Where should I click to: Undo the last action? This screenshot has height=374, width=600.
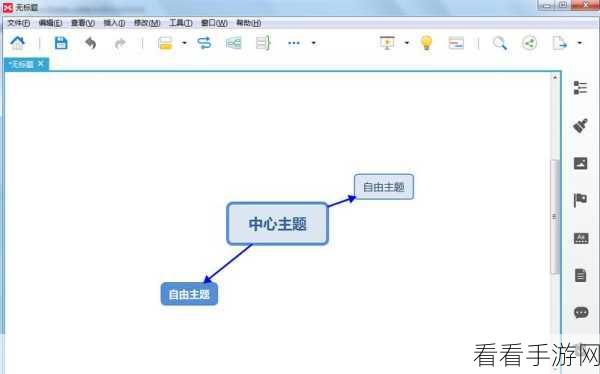pyautogui.click(x=91, y=43)
